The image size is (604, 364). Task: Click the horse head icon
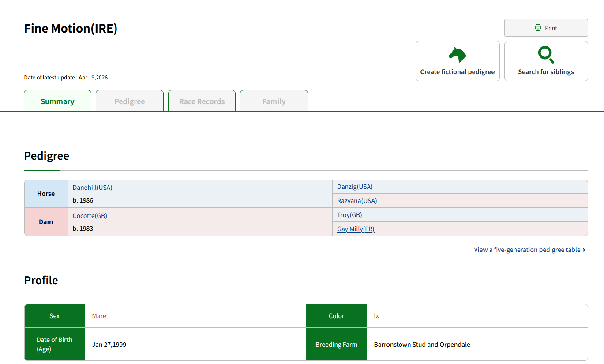point(458,55)
